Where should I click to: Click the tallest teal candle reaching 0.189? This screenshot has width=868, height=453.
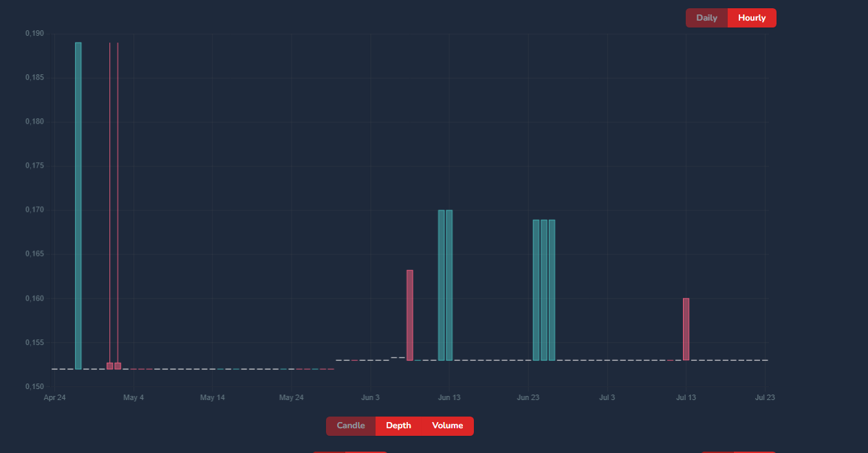78,206
